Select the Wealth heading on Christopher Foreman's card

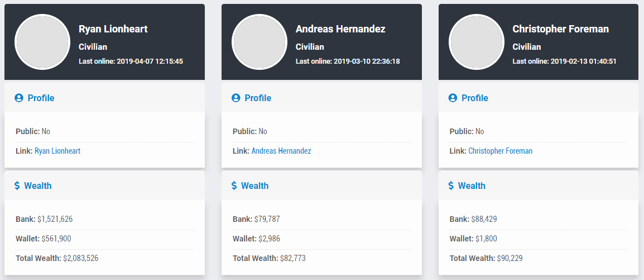pos(472,186)
